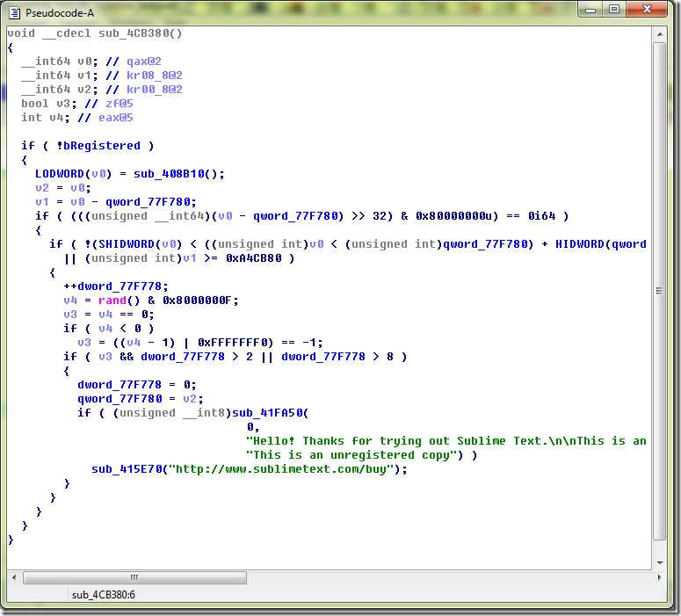Click the 0x8000000F constant
The image size is (681, 616).
(197, 301)
